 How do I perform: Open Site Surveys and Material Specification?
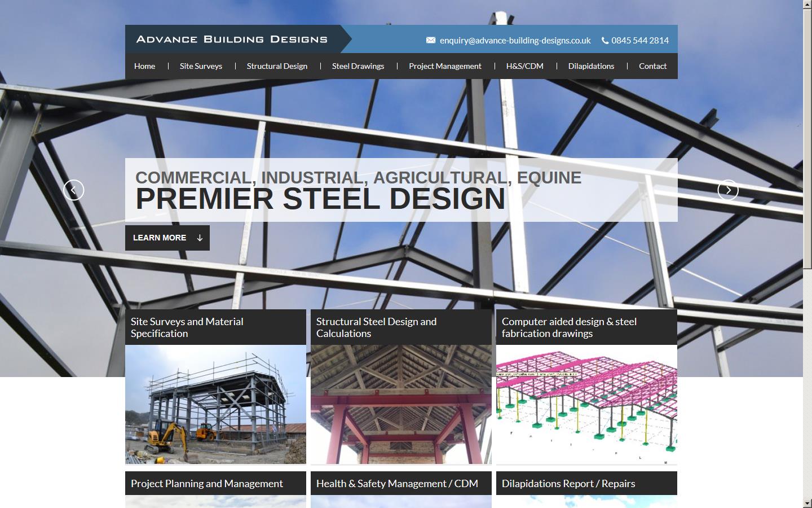tap(187, 327)
